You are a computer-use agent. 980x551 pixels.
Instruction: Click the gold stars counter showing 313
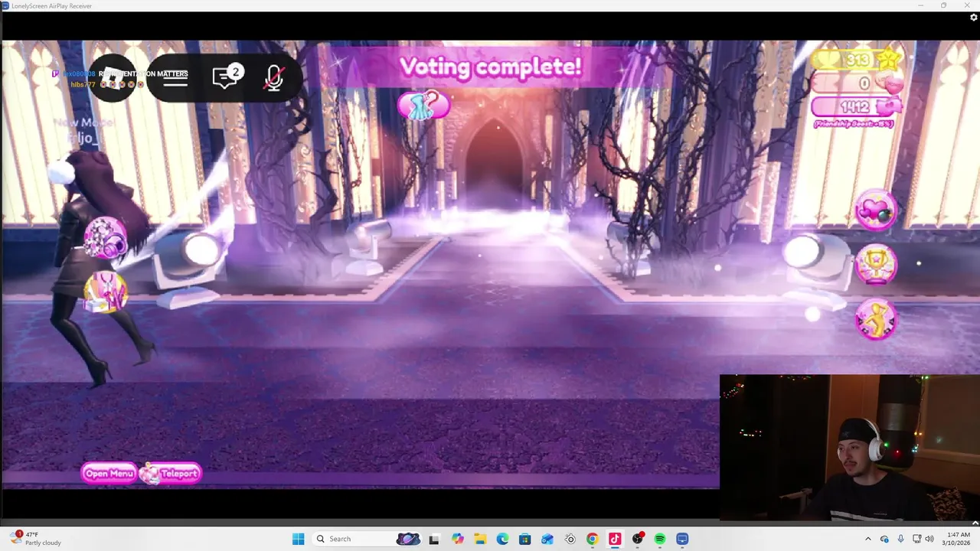tap(857, 59)
